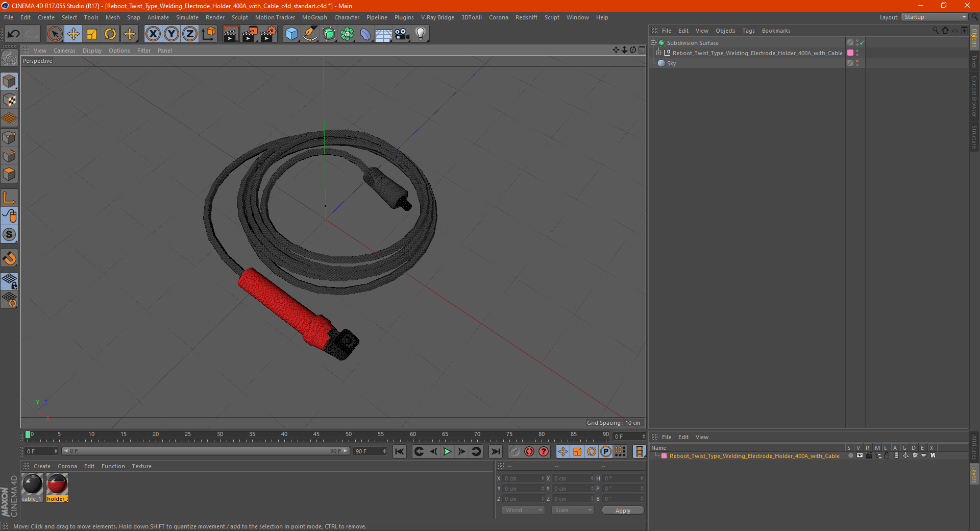The width and height of the screenshot is (980, 531).
Task: Add a Subdivision Surface generator
Action: (x=329, y=34)
